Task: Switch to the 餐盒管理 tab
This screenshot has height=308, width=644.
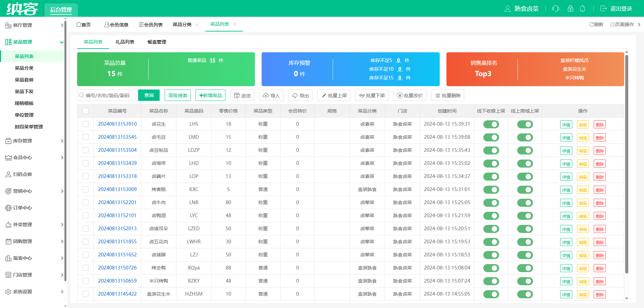Action: 157,42
